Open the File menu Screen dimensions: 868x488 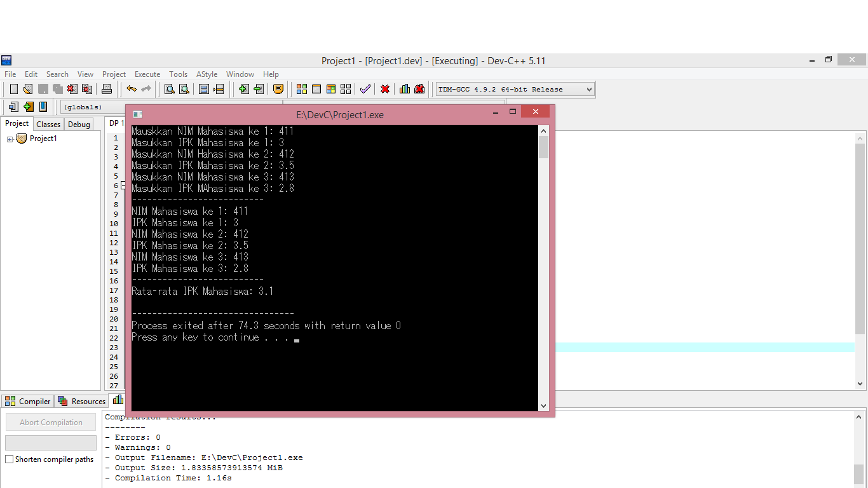[10, 74]
